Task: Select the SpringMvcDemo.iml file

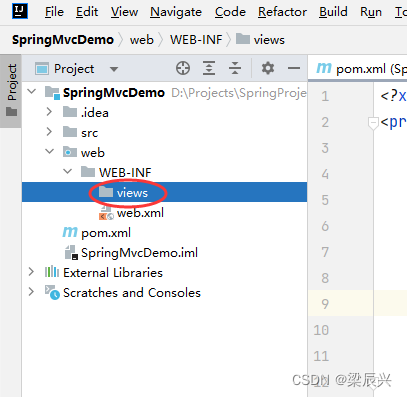Action: coord(164,252)
